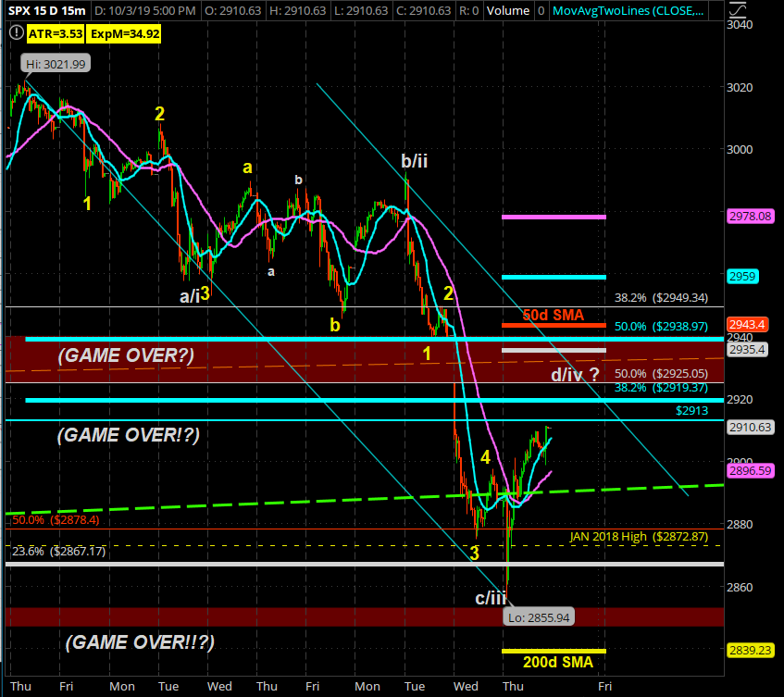Click the c/iii wave label

(x=491, y=598)
